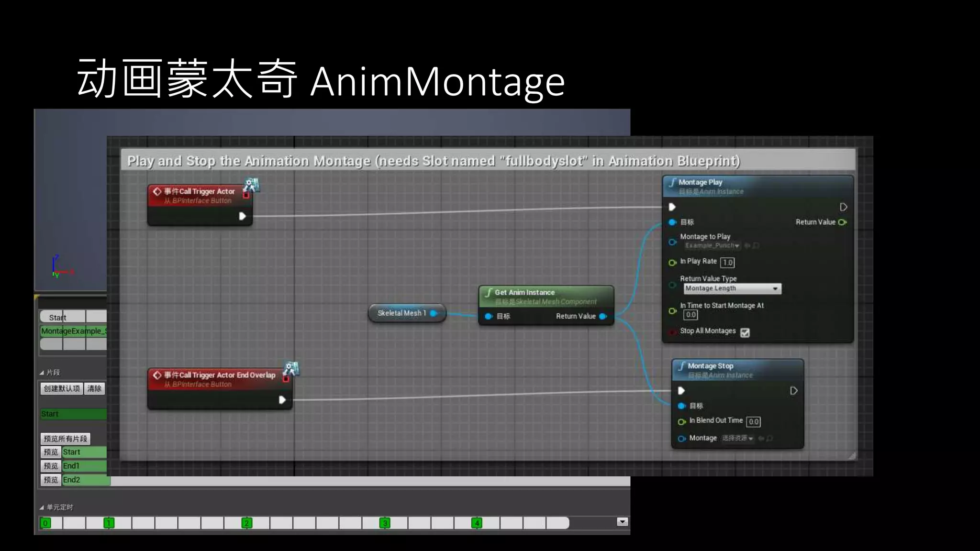Click target pin on Montage Play node
The height and width of the screenshot is (551, 980).
[x=672, y=222]
